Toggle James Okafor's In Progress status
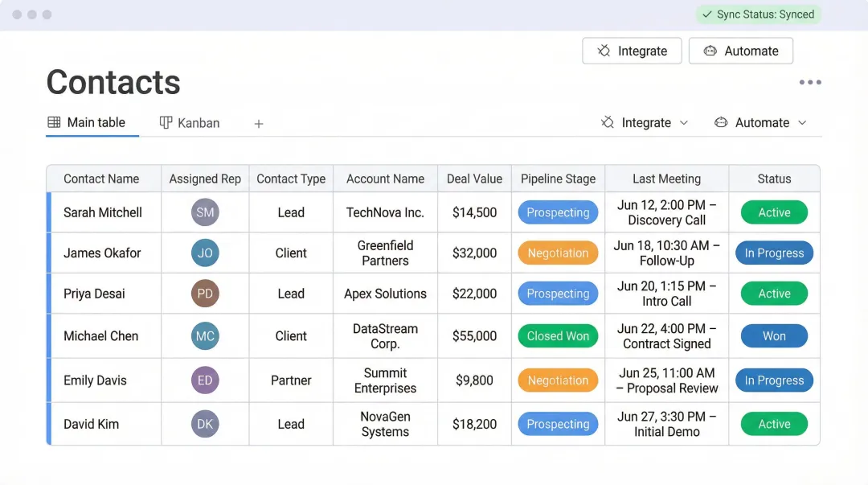Screen dimensions: 868x485 773,253
